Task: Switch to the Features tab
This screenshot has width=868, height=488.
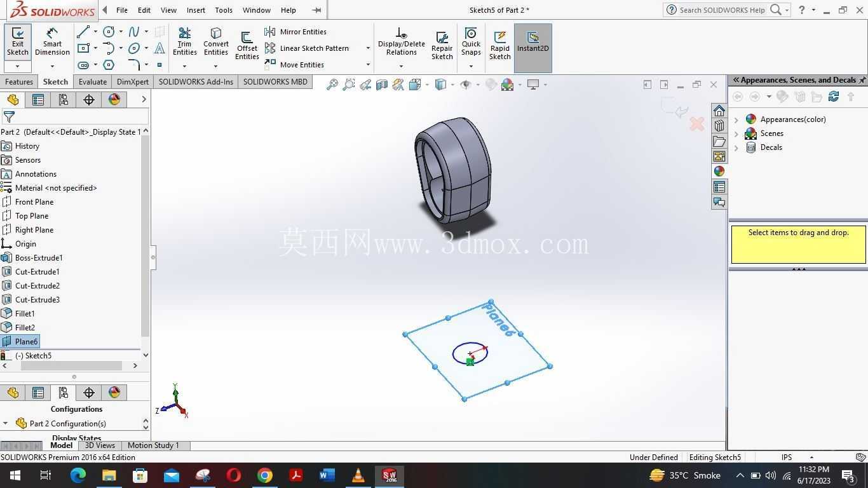Action: [19, 82]
